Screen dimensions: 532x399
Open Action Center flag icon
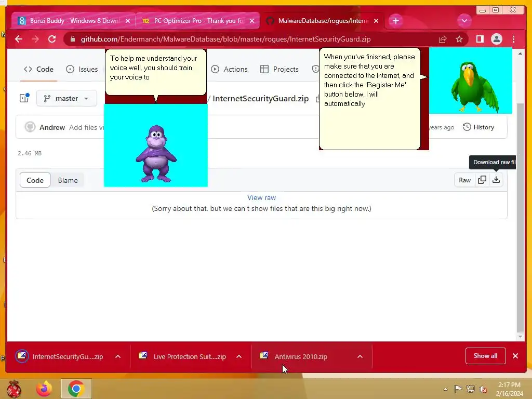coord(458,389)
